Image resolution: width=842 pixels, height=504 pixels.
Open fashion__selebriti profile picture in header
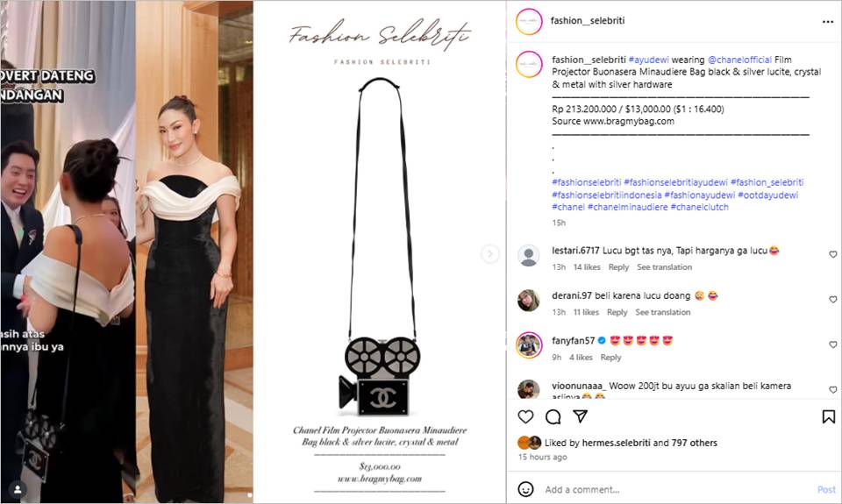point(529,21)
